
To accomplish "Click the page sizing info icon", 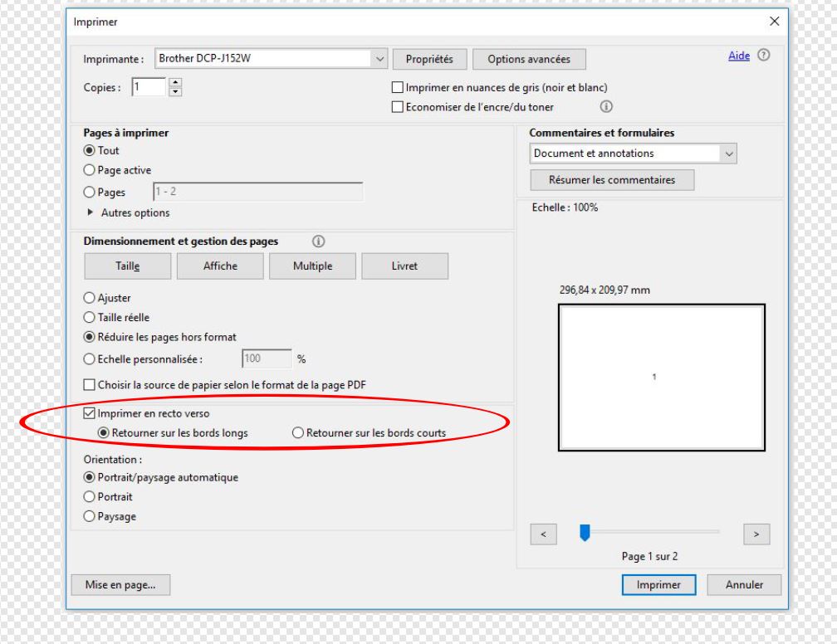I will pyautogui.click(x=318, y=242).
